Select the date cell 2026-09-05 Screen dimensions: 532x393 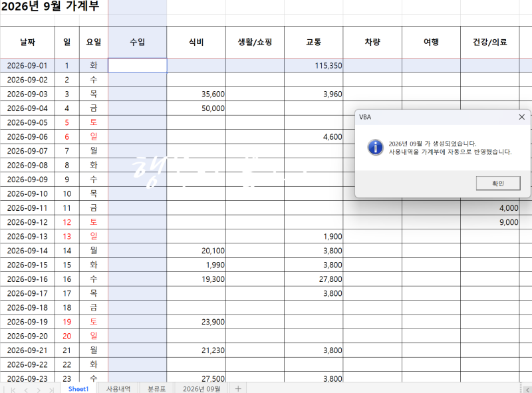(27, 122)
